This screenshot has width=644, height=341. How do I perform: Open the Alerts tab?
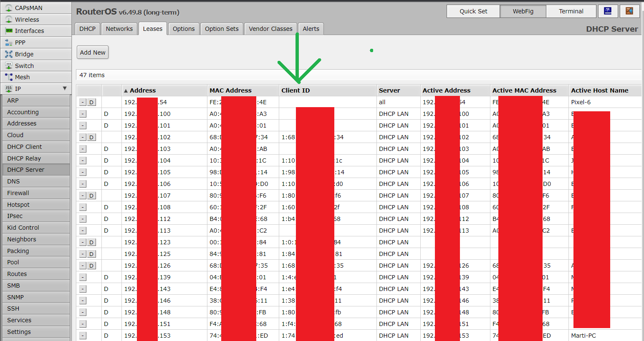[311, 29]
